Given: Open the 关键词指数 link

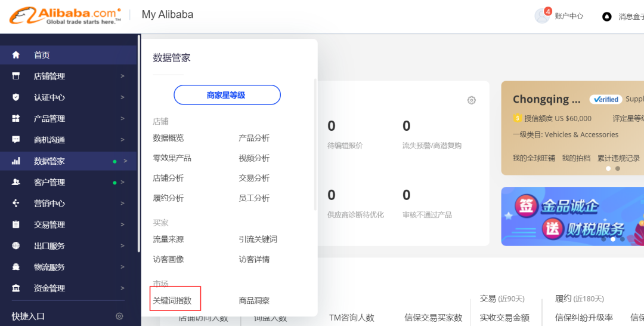Looking at the screenshot, I should [172, 300].
